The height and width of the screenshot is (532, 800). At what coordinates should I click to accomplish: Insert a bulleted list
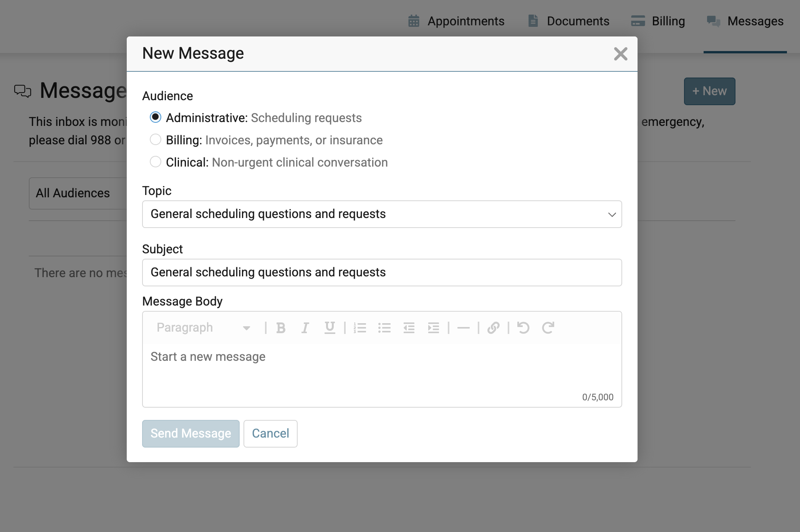click(384, 328)
